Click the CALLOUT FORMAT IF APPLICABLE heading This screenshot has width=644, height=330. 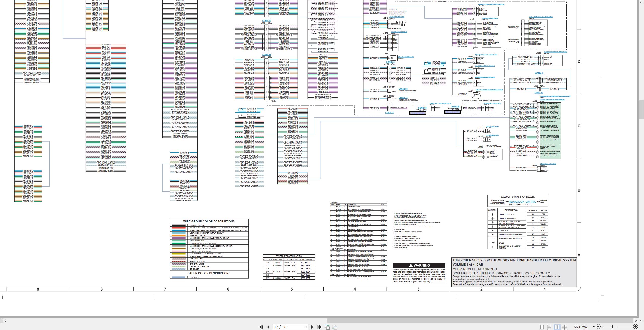pos(517,197)
